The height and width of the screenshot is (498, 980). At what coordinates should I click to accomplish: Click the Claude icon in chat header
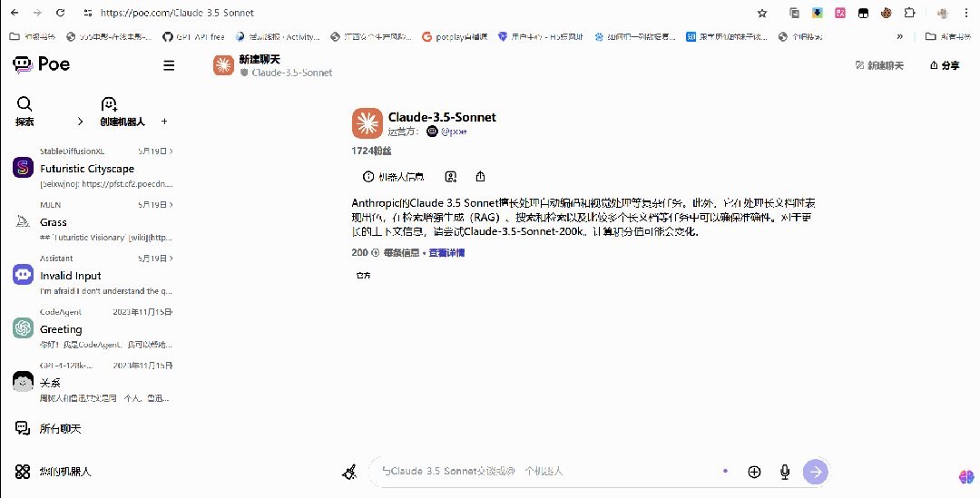pyautogui.click(x=223, y=65)
